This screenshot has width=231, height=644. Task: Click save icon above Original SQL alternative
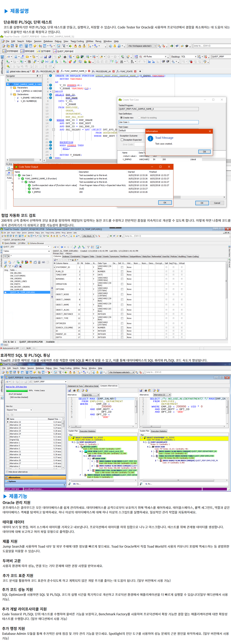click(70, 390)
